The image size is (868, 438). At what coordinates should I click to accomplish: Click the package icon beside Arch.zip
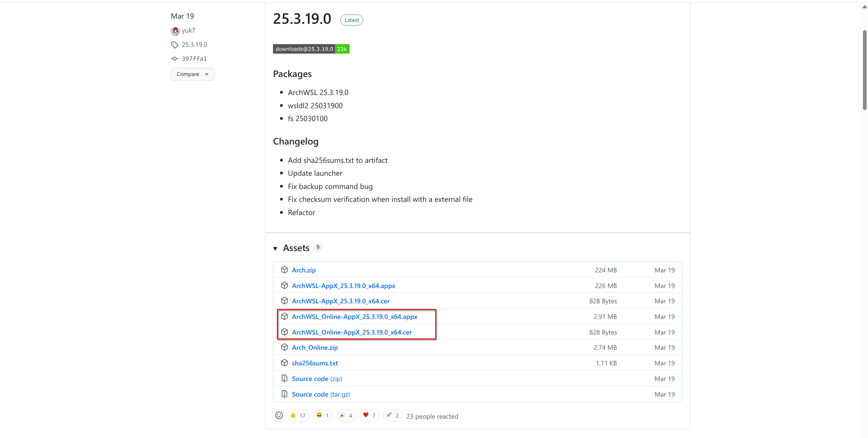point(284,270)
